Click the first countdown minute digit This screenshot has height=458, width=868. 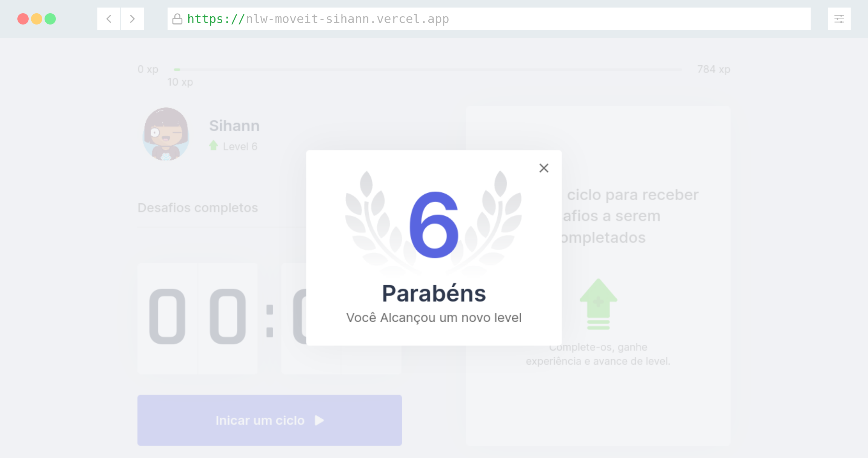click(167, 317)
